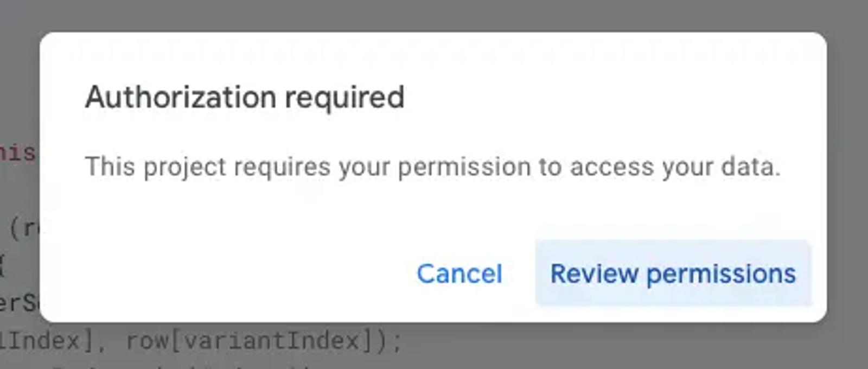Click the Authorization required heading
The width and height of the screenshot is (868, 369).
(x=245, y=98)
